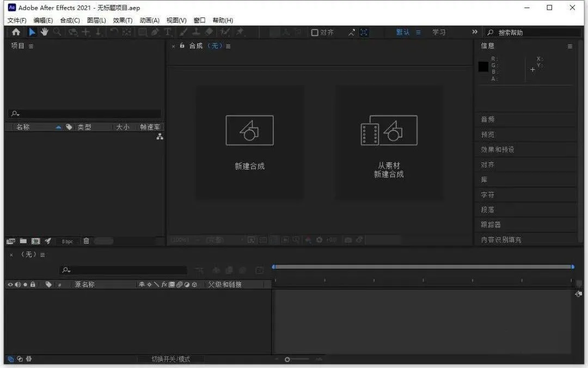Image resolution: width=588 pixels, height=368 pixels.
Task: Enable the Snapping (对齐) checkbox
Action: pos(315,33)
